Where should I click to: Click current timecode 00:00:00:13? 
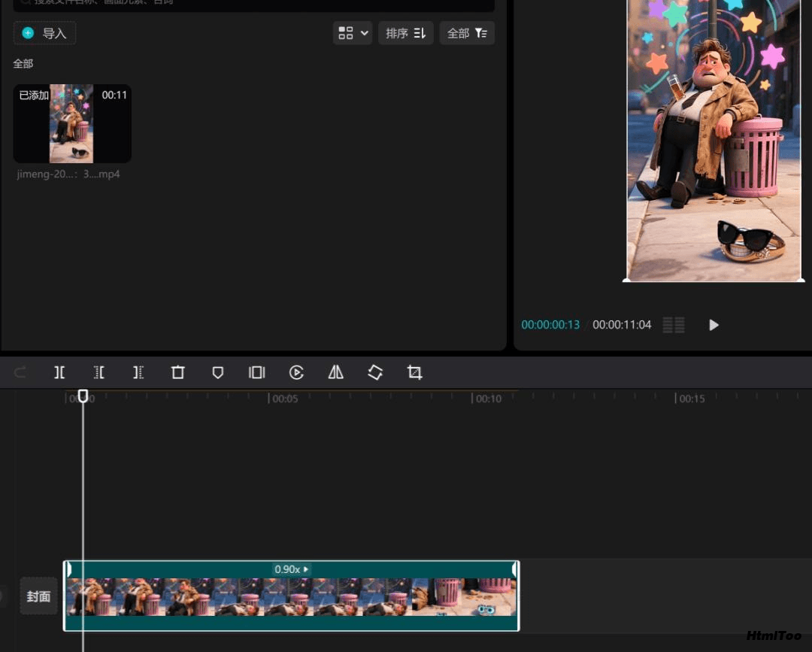click(550, 325)
